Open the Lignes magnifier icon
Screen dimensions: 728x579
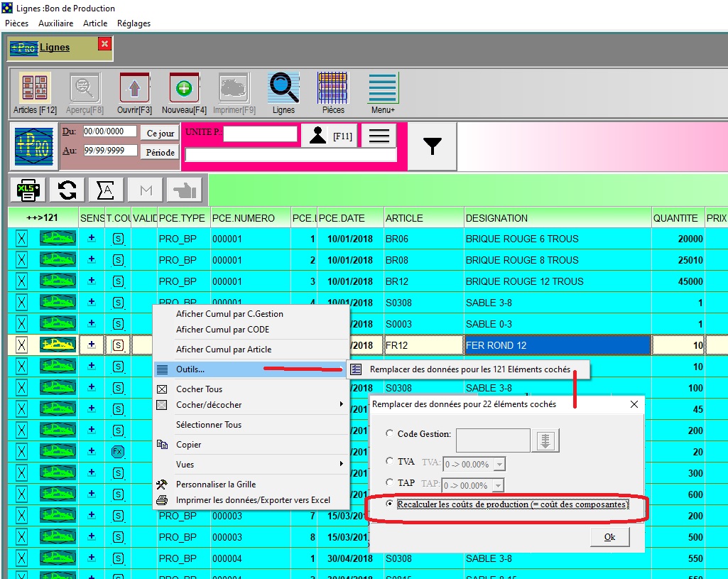pyautogui.click(x=283, y=89)
